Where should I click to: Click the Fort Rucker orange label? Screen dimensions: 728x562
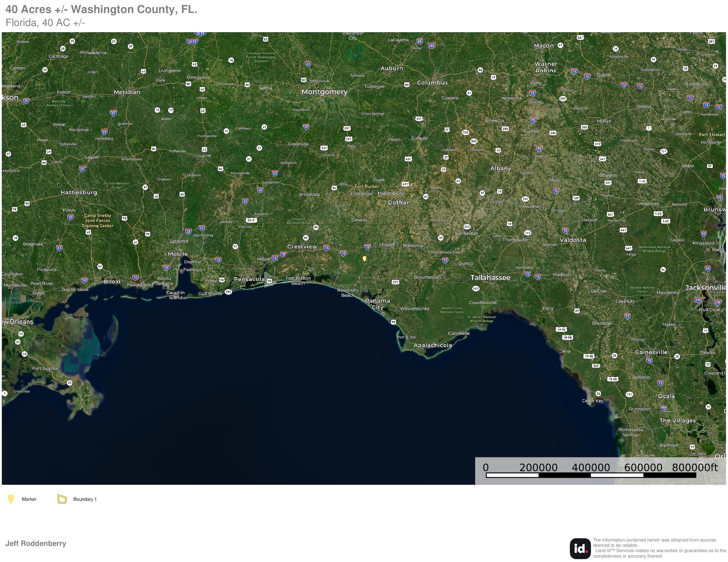(367, 186)
